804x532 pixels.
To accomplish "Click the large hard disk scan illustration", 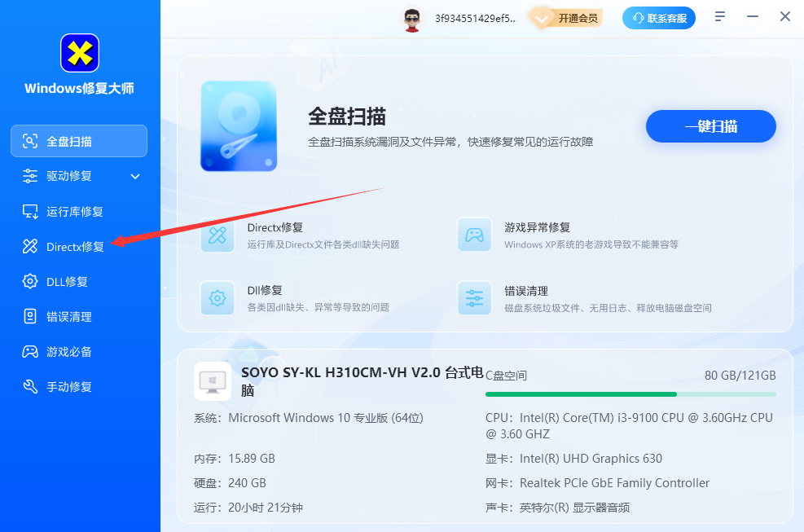I will (x=239, y=126).
